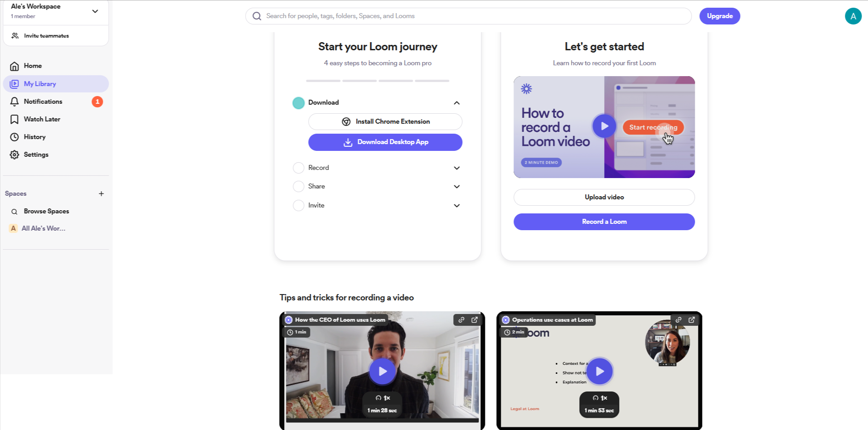The image size is (868, 430).
Task: Click the Home house icon
Action: pyautogui.click(x=15, y=66)
